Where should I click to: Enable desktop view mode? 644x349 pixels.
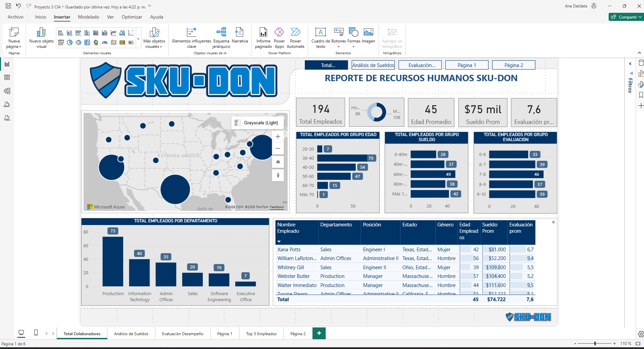[21, 332]
